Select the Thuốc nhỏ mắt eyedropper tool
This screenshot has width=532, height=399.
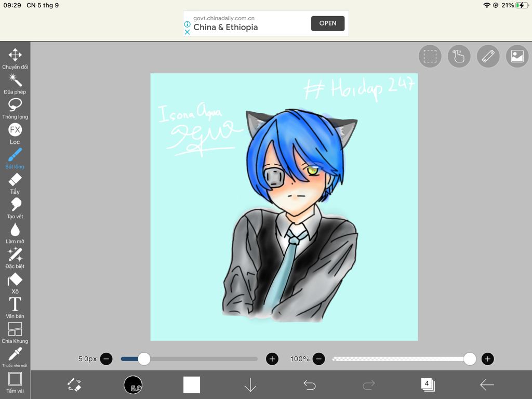[15, 357]
